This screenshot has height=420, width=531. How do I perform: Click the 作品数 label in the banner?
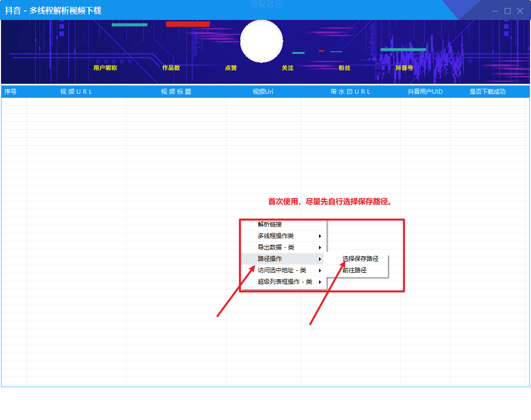tap(171, 68)
